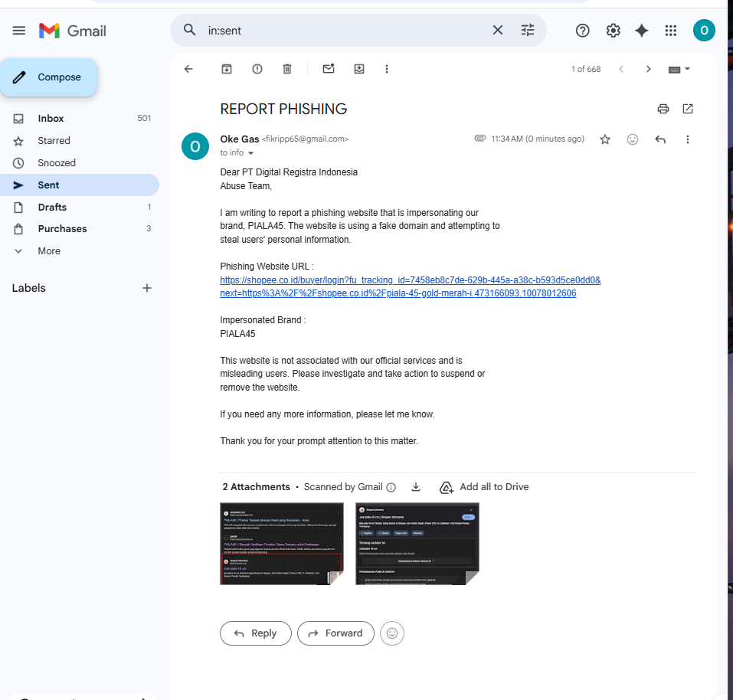Show search options filter icon

(x=527, y=31)
